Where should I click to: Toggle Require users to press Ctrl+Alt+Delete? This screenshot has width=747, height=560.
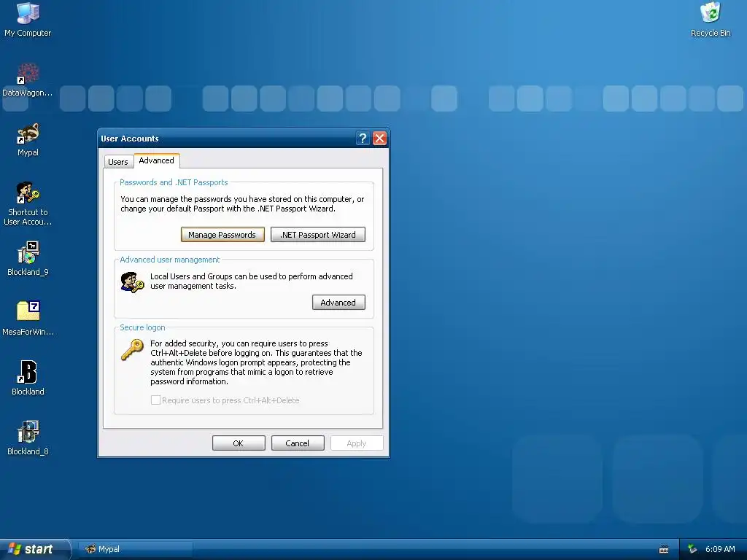[155, 400]
